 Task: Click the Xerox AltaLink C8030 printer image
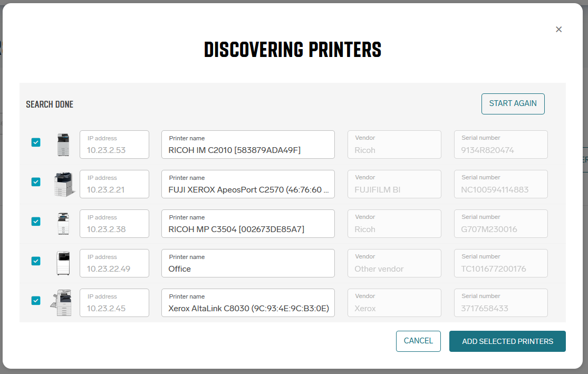coord(62,303)
